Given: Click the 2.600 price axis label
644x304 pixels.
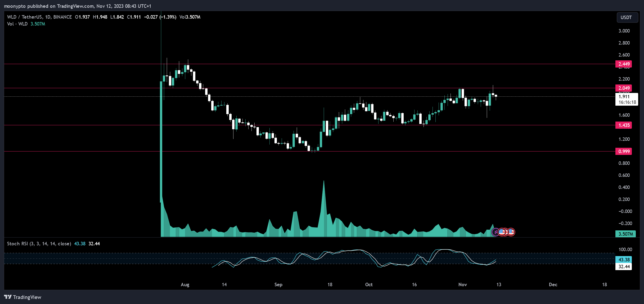Looking at the screenshot, I should click(x=624, y=55).
